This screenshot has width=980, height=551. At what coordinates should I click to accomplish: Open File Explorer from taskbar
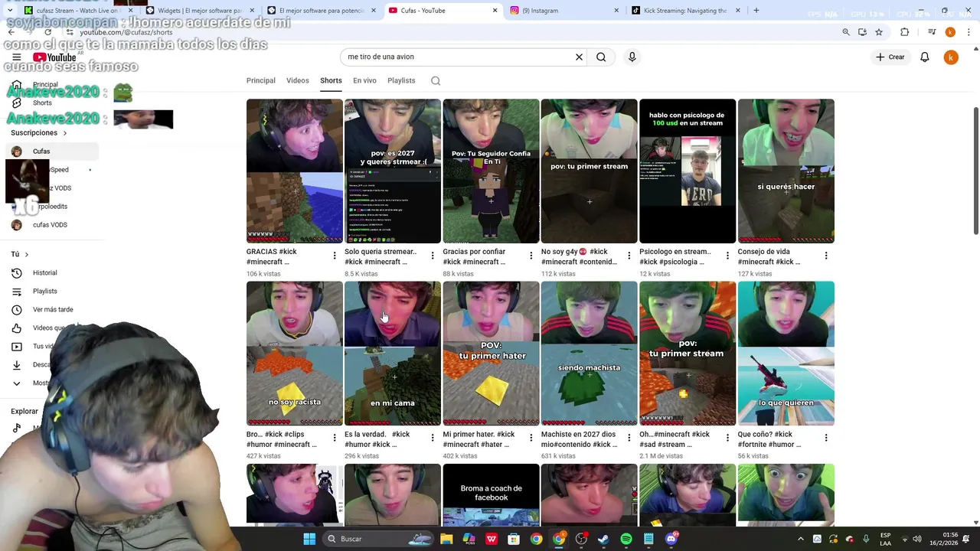click(446, 539)
